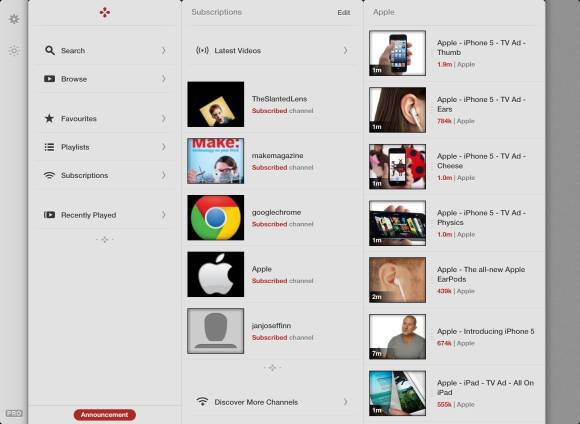This screenshot has width=580, height=424.
Task: Click the red Announcement button
Action: click(x=105, y=415)
